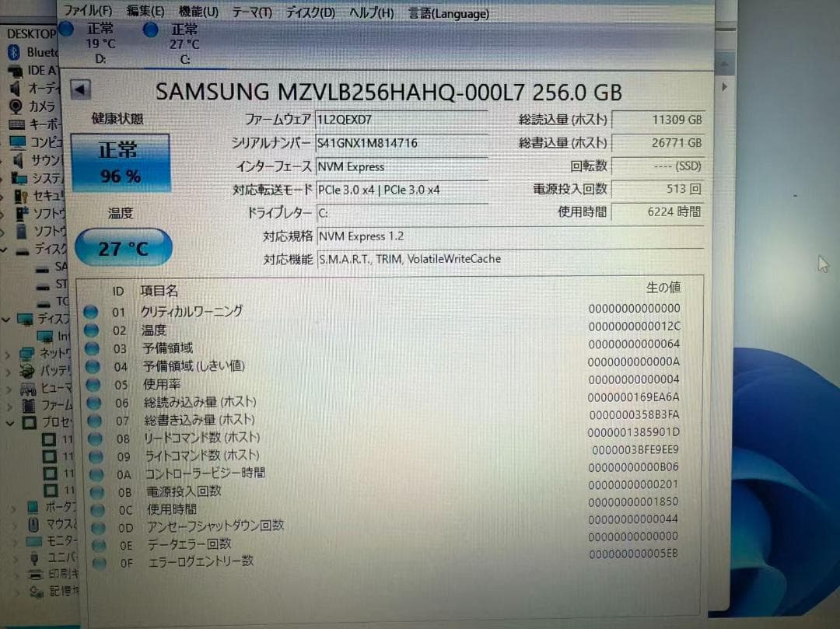Open the 言語(Language) menu
840x629 pixels.
(x=448, y=13)
